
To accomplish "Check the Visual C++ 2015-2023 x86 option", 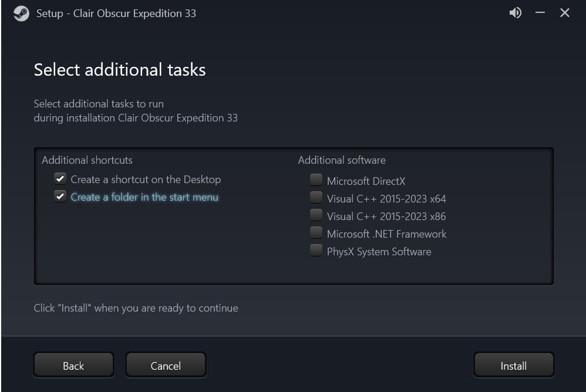I will (316, 215).
